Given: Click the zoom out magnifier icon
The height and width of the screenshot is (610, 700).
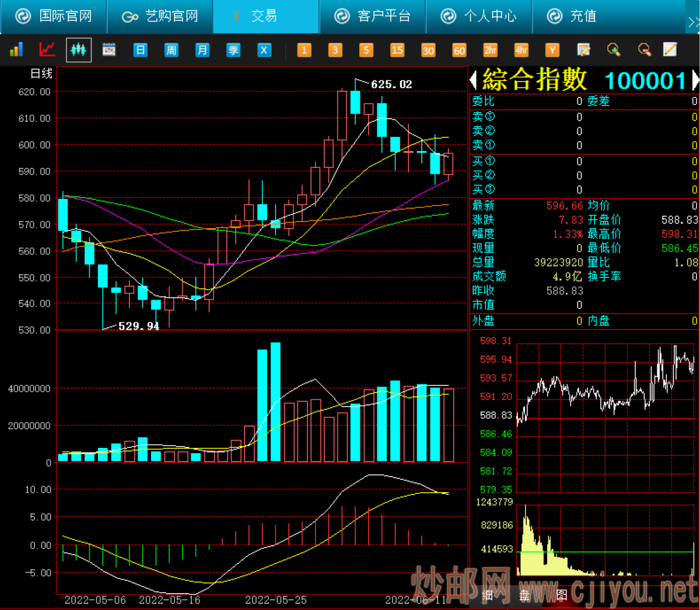Looking at the screenshot, I should (x=645, y=49).
